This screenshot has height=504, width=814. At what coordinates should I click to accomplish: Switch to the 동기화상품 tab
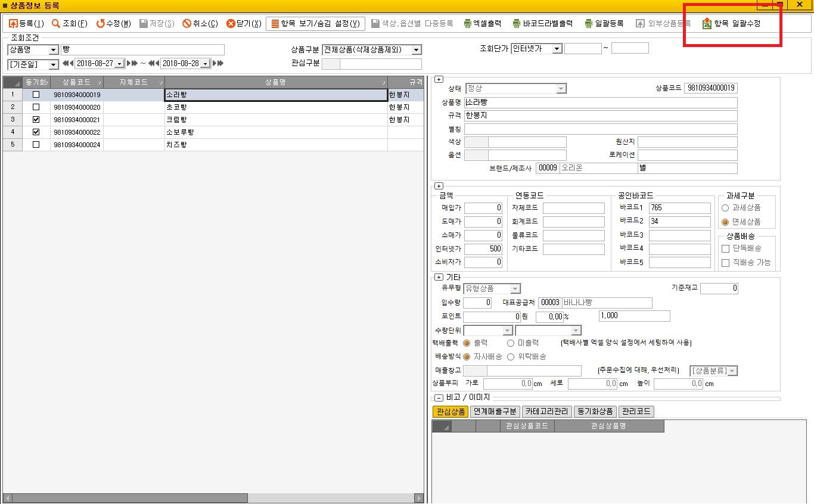(x=595, y=412)
